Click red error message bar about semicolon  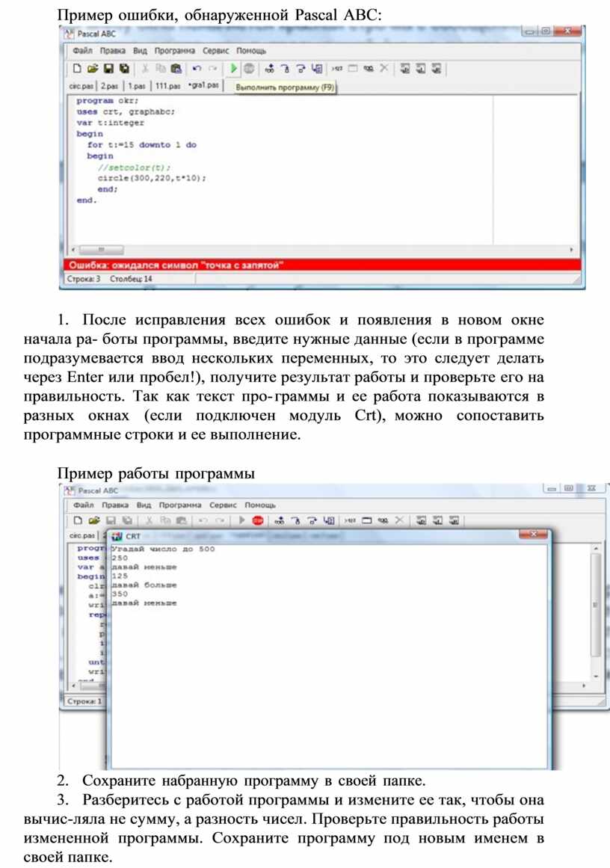coord(321,265)
